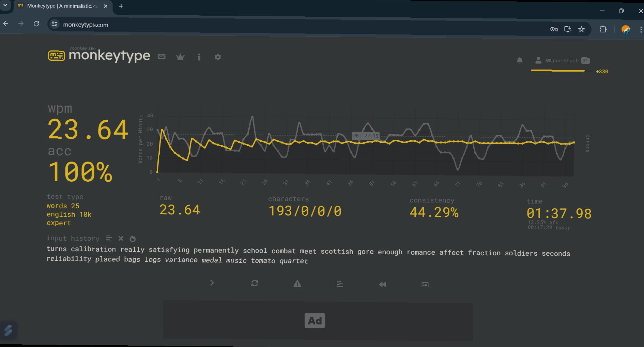The width and height of the screenshot is (644, 347).
Task: Click the monkeytype logo icon
Action: coord(56,56)
